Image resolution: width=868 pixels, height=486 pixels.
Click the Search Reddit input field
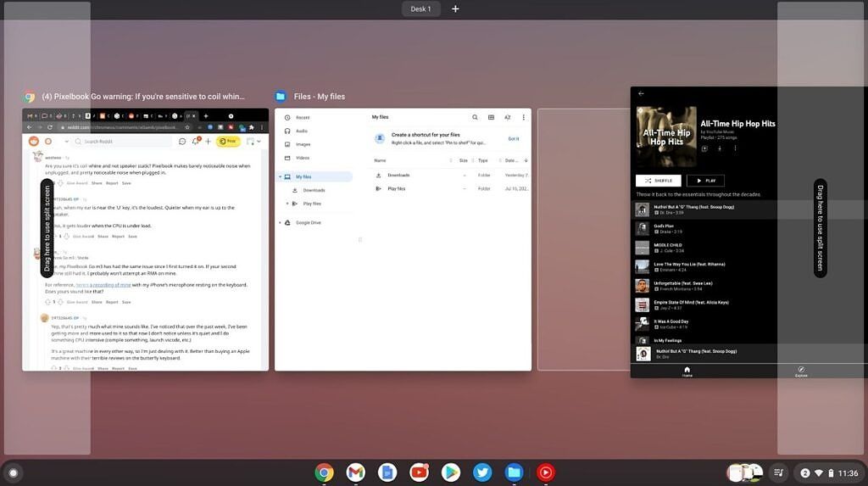click(123, 142)
